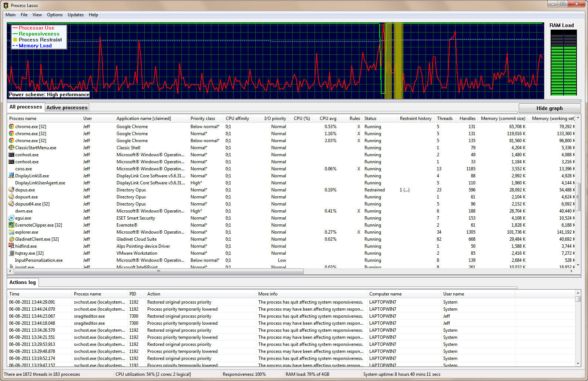Screen dimensions: 588x381
Task: Select DisplayLinkUserAgent.exe row
Action: pyautogui.click(x=291, y=183)
